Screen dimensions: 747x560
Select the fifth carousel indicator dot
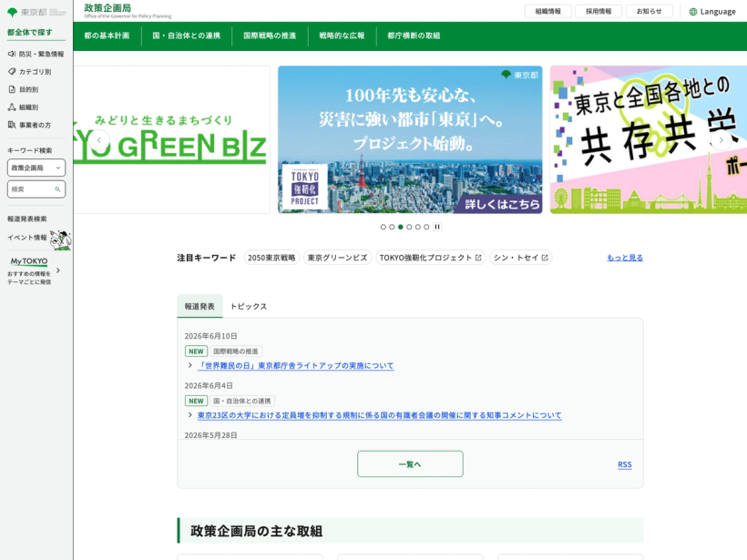click(418, 227)
